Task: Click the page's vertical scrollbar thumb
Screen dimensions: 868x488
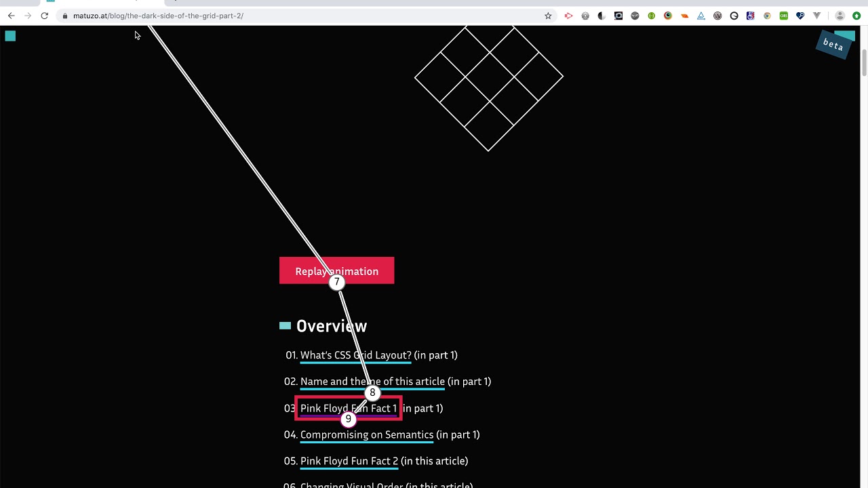Action: [864, 62]
